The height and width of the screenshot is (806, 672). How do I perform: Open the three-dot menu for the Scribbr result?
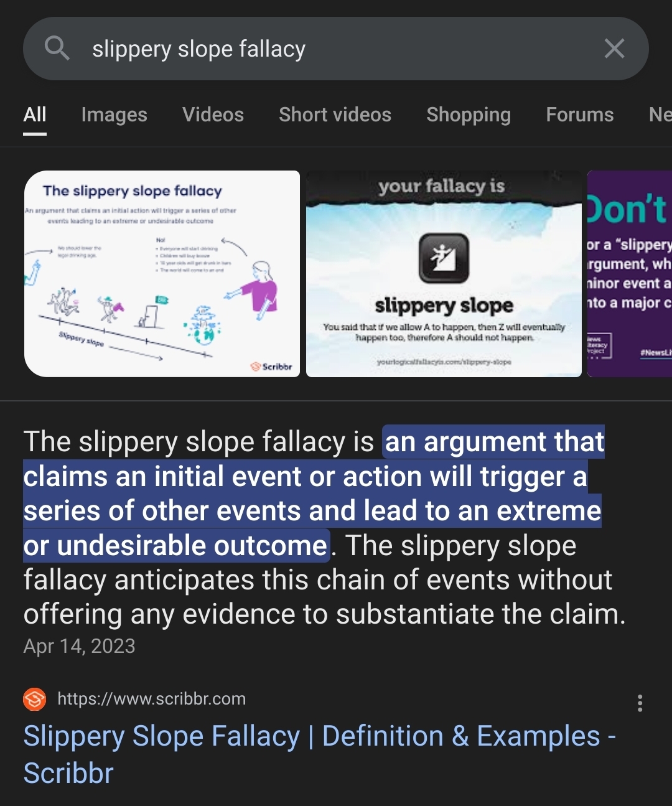[x=640, y=703]
